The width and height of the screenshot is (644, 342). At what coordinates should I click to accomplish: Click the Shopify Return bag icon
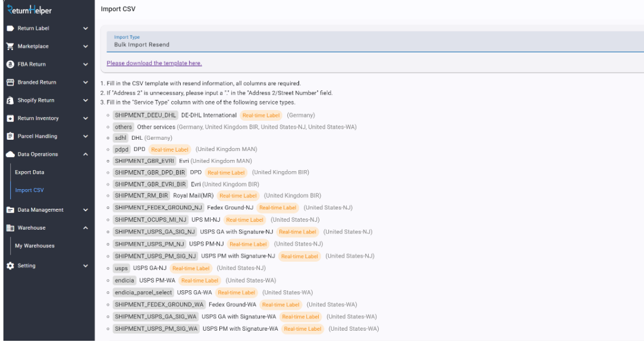click(x=10, y=101)
